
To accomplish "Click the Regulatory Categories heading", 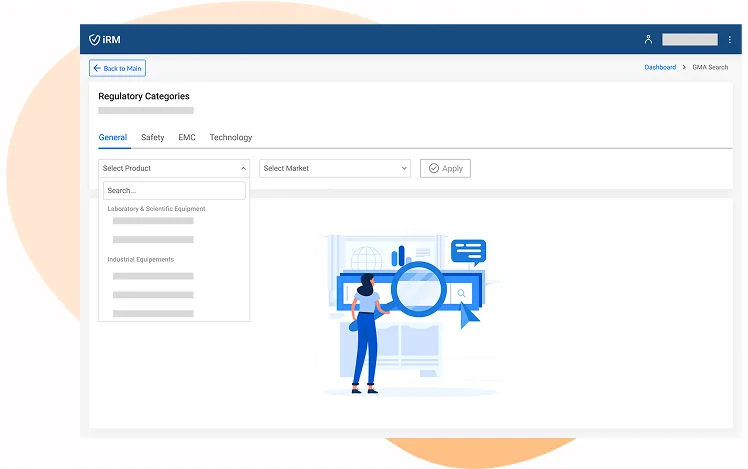I will click(144, 96).
